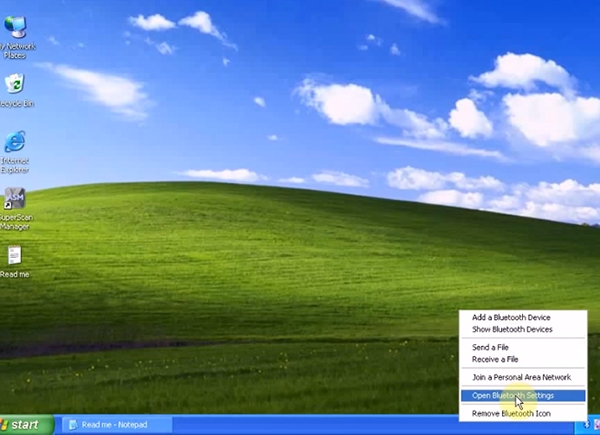Choose Receive a File
The width and height of the screenshot is (600, 435).
[x=523, y=359]
